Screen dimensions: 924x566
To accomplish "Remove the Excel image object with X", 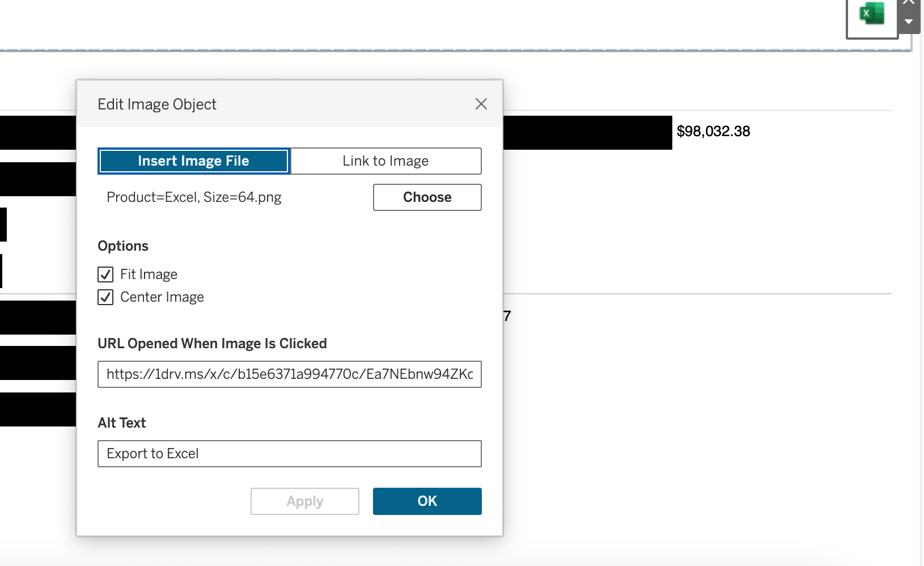I will [x=909, y=3].
